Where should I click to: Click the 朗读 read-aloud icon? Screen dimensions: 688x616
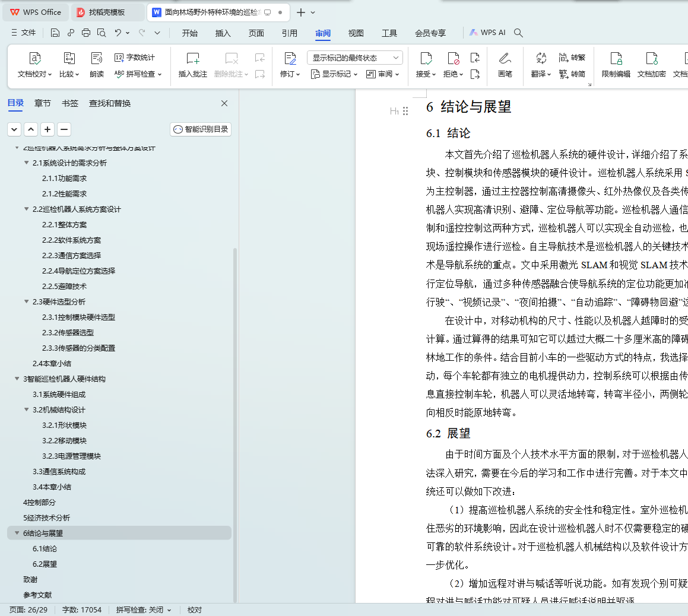pyautogui.click(x=97, y=59)
